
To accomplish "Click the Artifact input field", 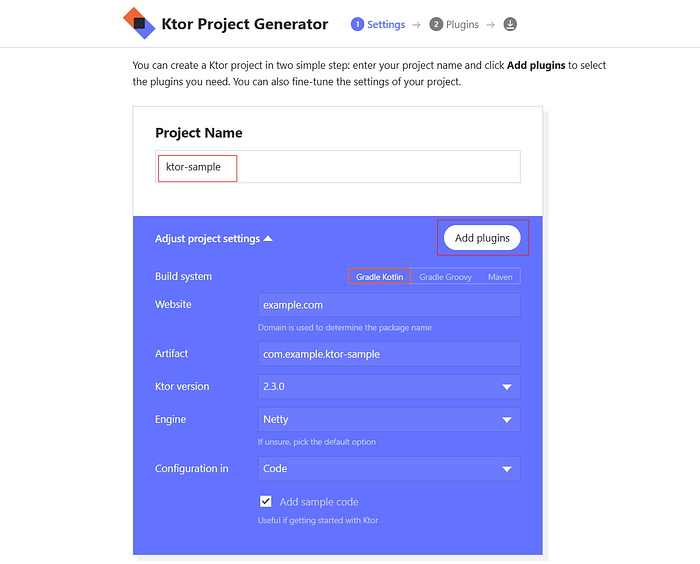I will pyautogui.click(x=389, y=354).
